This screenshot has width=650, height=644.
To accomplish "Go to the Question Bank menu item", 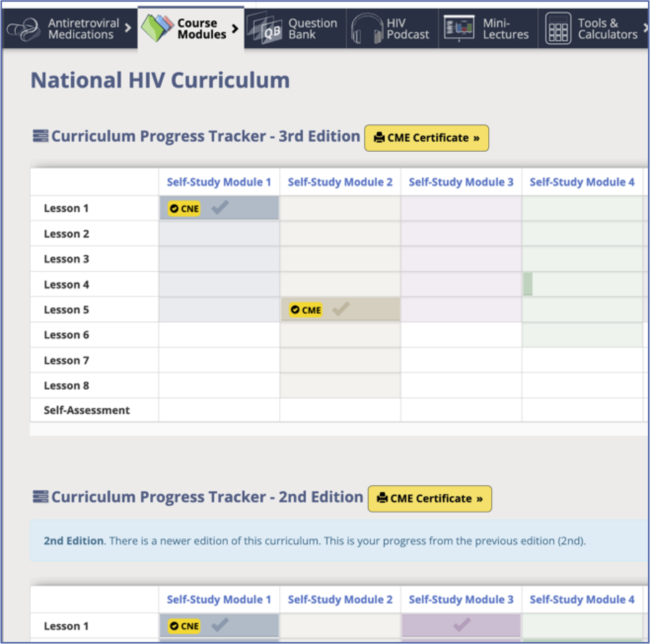I will 295,28.
